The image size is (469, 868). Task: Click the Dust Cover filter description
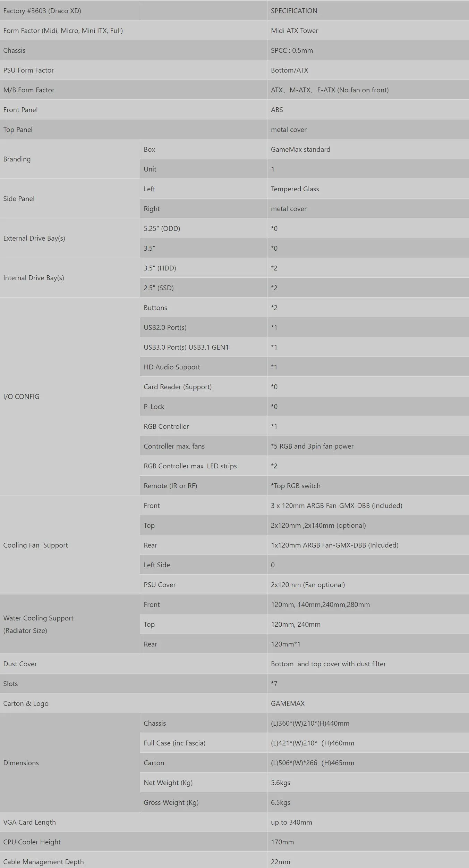click(x=328, y=664)
